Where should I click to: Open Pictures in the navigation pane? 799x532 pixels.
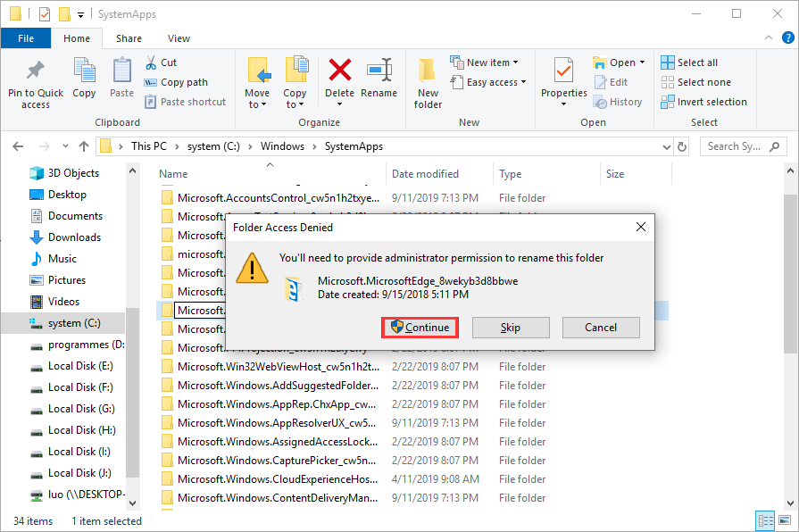(57, 279)
